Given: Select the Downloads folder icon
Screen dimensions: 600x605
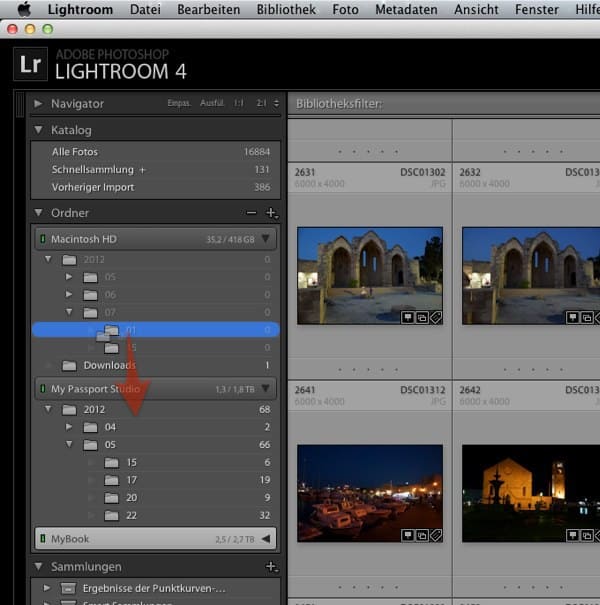Looking at the screenshot, I should coord(70,366).
